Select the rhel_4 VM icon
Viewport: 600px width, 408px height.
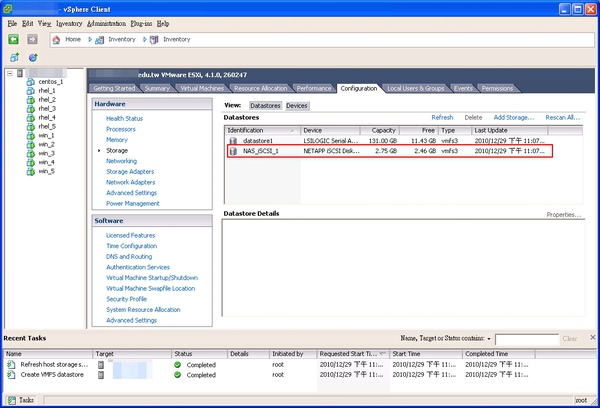tap(31, 118)
